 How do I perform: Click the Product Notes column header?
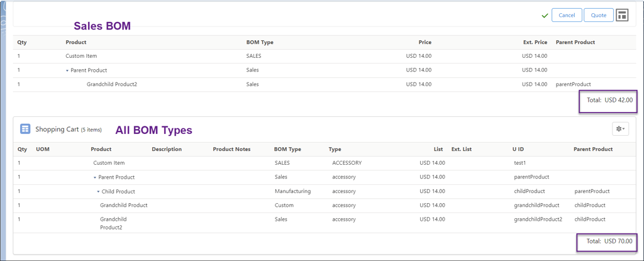tap(231, 149)
